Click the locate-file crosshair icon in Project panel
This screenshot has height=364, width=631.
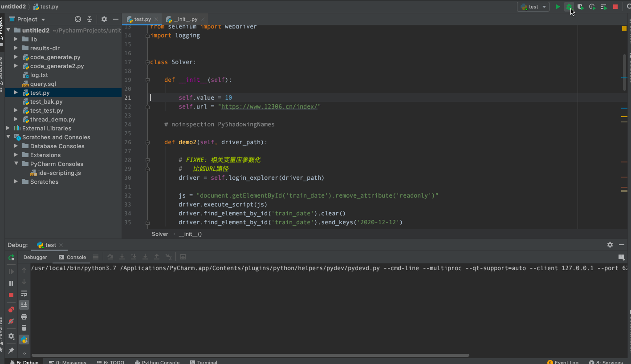coord(78,19)
